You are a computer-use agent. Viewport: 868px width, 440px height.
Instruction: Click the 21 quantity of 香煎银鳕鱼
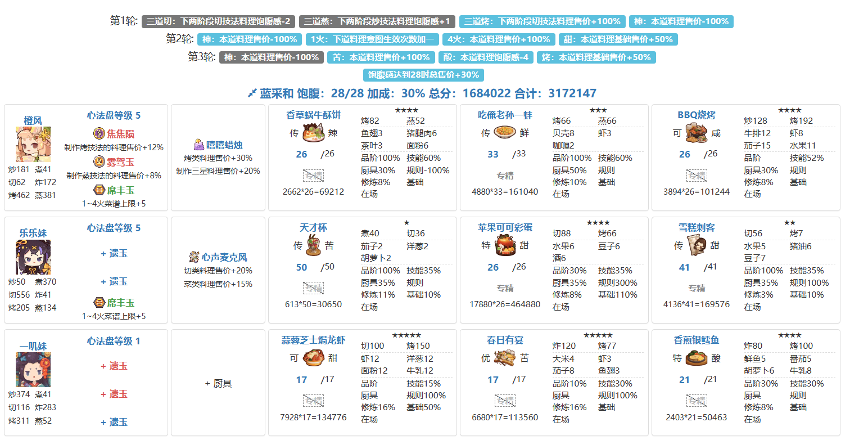[x=684, y=380]
